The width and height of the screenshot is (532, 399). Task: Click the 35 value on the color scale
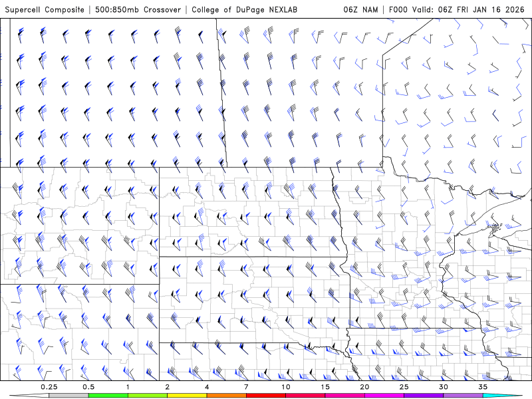pos(483,387)
